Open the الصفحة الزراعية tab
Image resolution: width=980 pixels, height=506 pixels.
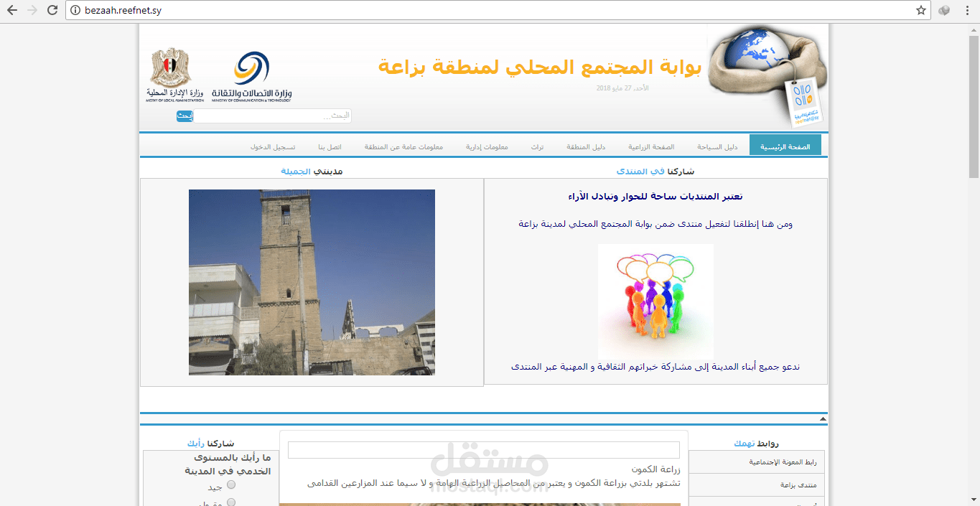651,146
